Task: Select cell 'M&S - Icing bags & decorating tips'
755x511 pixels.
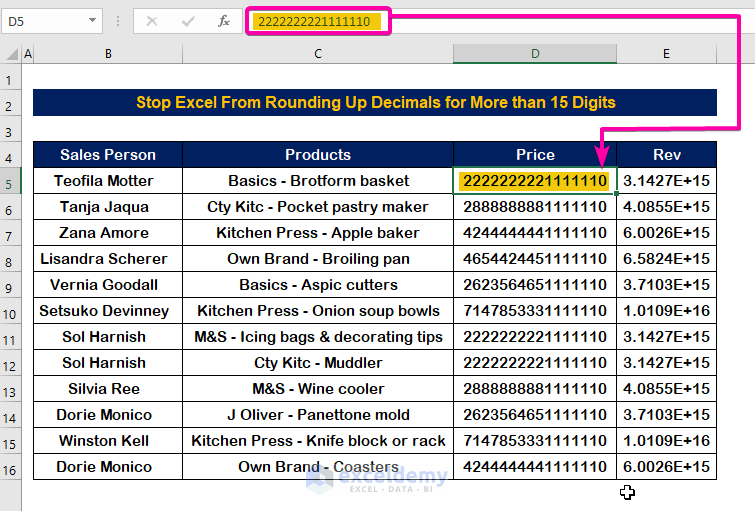Action: tap(318, 337)
